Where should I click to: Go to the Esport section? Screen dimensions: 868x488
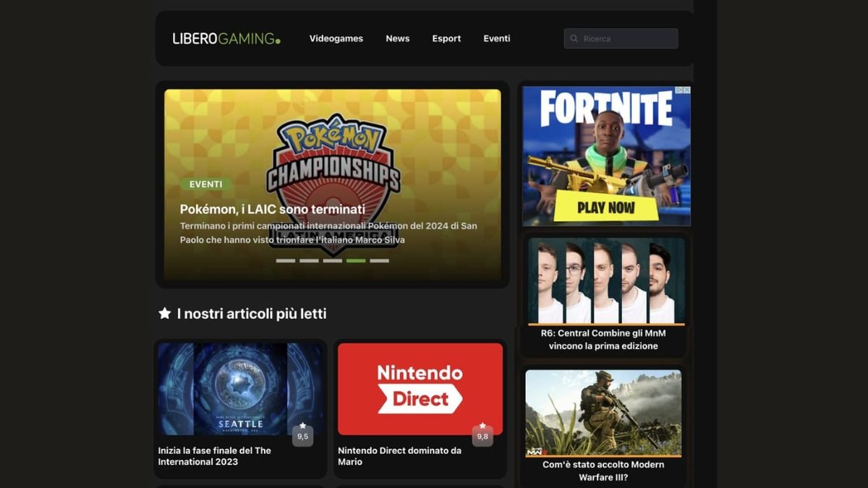(446, 39)
